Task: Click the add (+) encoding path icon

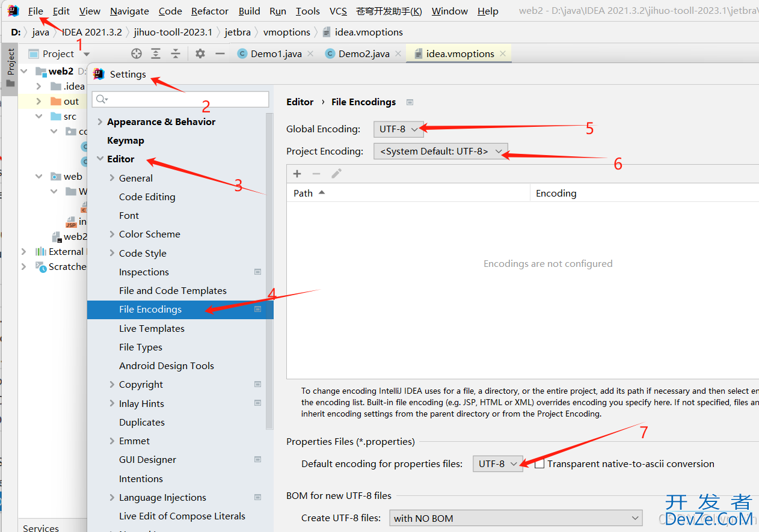Action: point(297,174)
